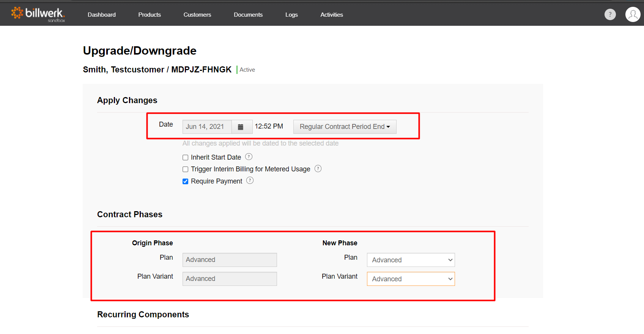Click Origin Phase Plan Advanced field
Viewport: 644px width, 334px height.
[230, 260]
